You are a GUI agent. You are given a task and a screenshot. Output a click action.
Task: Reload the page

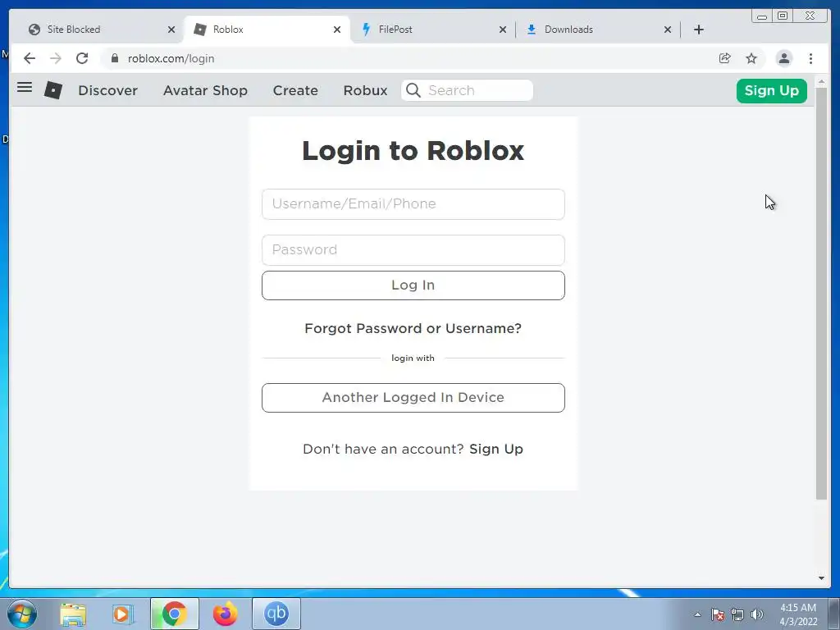point(82,58)
